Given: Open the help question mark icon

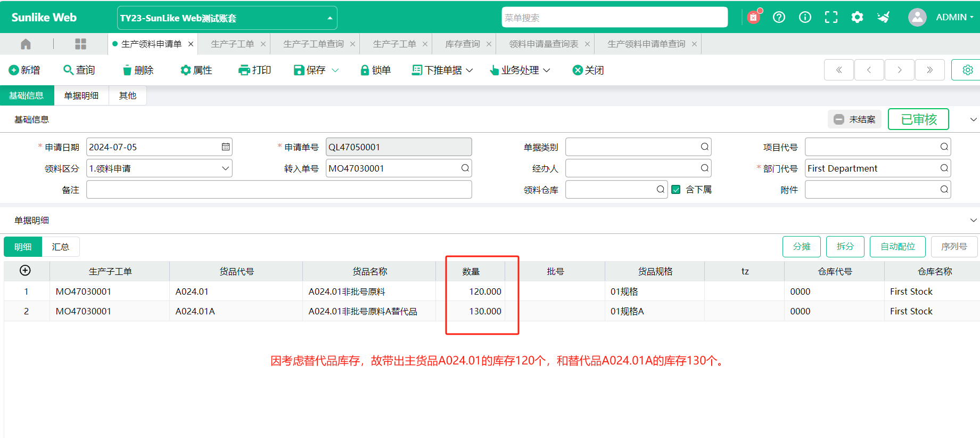Looking at the screenshot, I should tap(779, 17).
